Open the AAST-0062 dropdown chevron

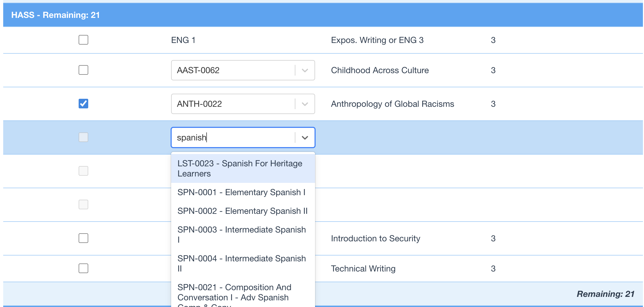tap(305, 70)
